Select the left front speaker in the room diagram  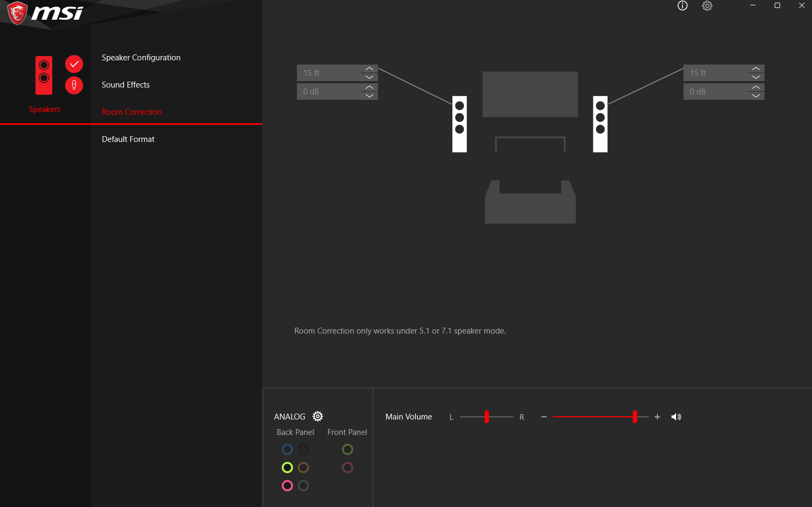[460, 124]
